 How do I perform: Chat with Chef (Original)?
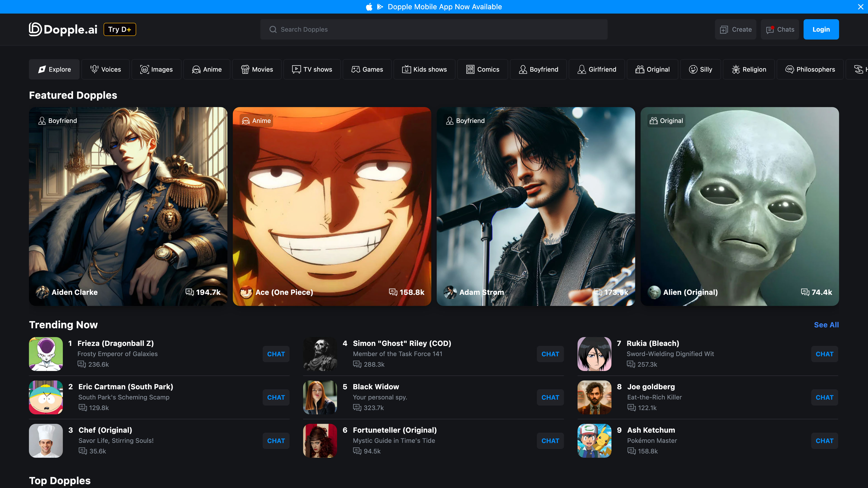pyautogui.click(x=276, y=441)
